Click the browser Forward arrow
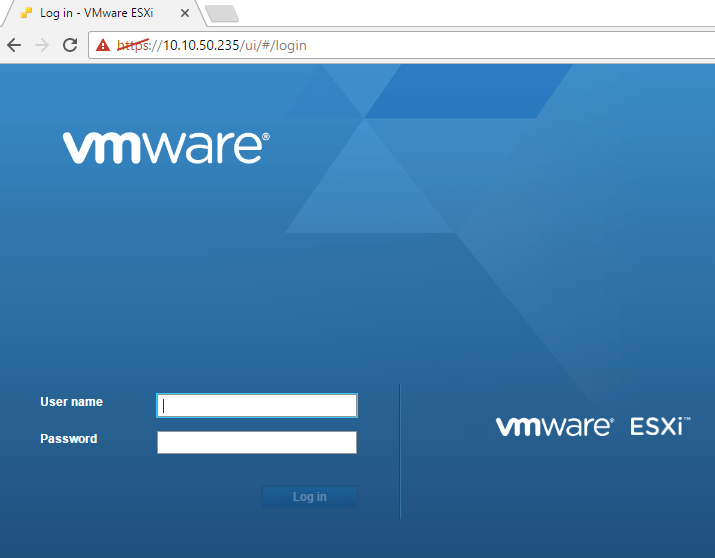This screenshot has height=558, width=715. click(42, 45)
